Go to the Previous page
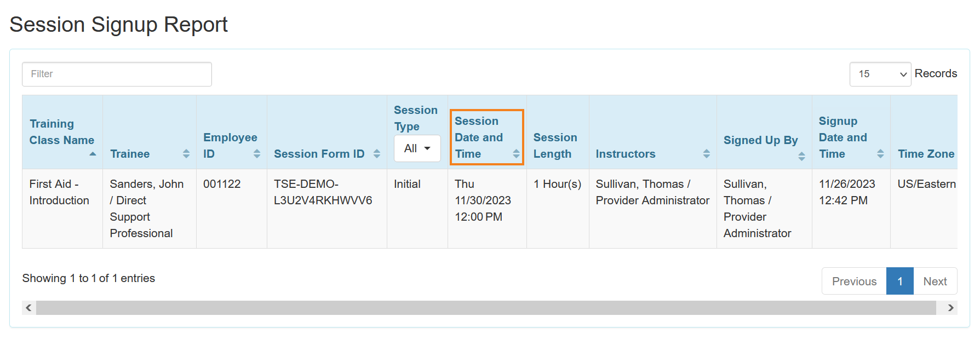Viewport: 980px width, 339px height. pos(854,281)
